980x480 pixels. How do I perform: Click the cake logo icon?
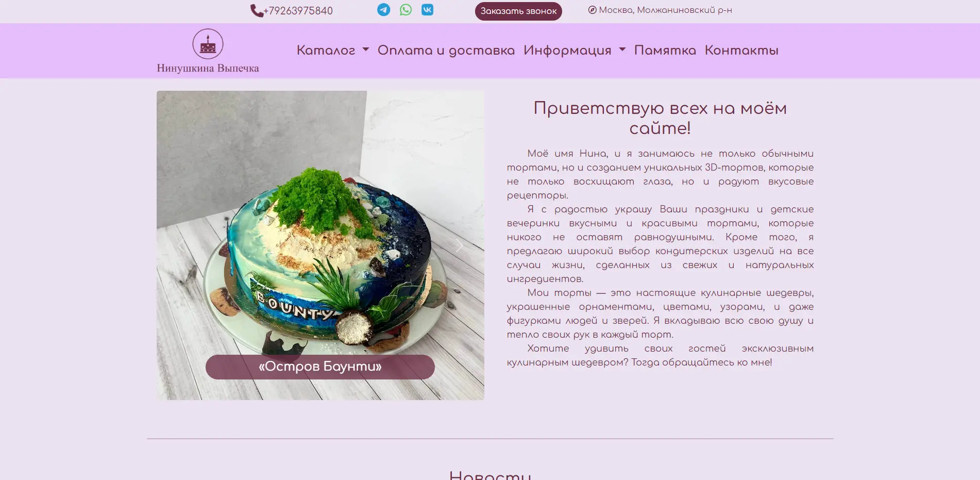pos(208,44)
